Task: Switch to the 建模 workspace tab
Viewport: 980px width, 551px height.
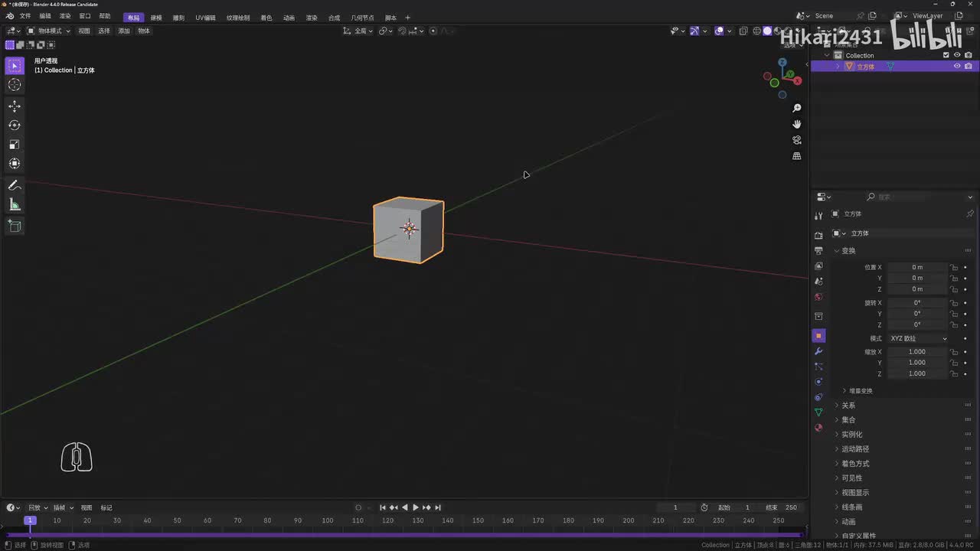Action: 156,18
